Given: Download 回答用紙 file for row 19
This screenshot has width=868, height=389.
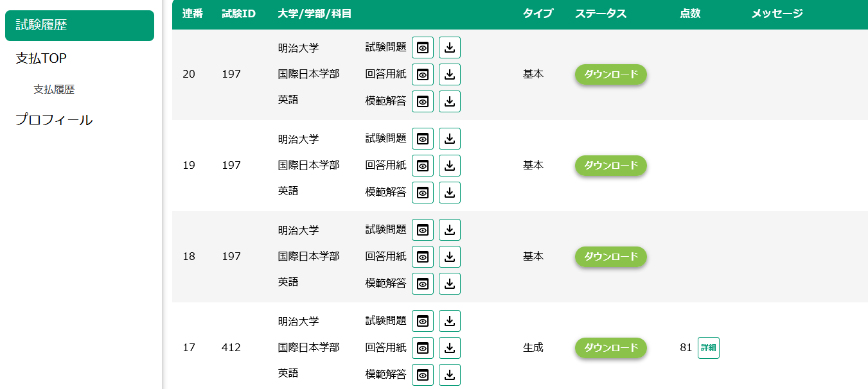Looking at the screenshot, I should tap(450, 166).
